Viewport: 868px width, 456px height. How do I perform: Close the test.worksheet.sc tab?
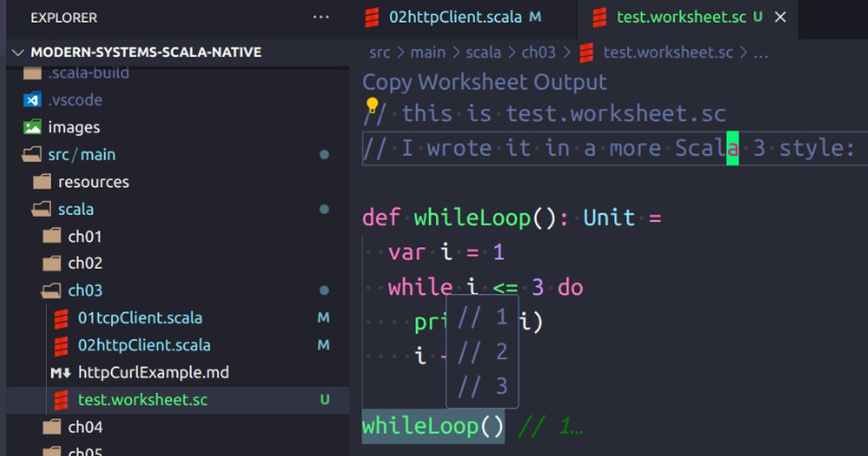pyautogui.click(x=781, y=17)
